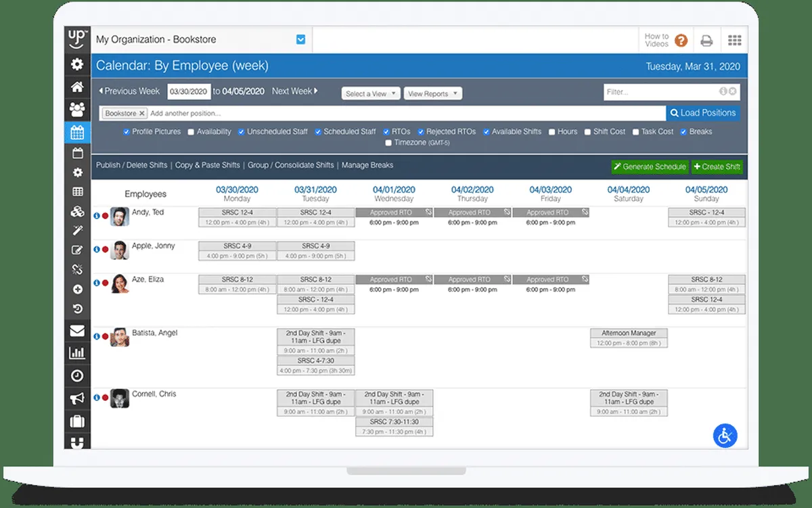Go to Next Week

click(295, 91)
